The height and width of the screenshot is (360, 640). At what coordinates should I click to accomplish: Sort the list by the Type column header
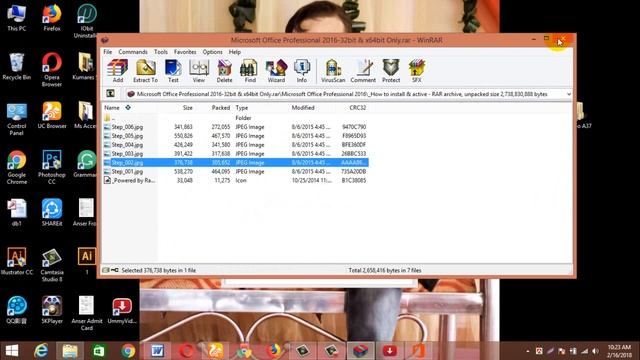(242, 108)
